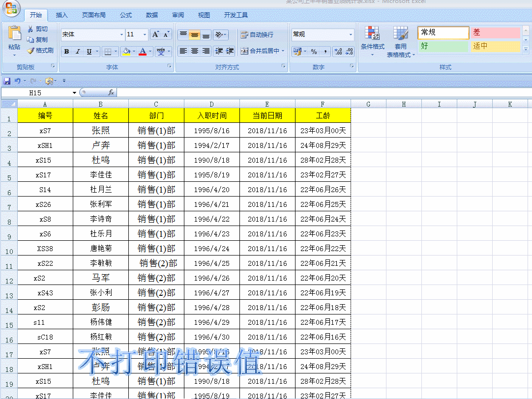This screenshot has width=532, height=399.
Task: Toggle Underline formatting
Action: 89,52
